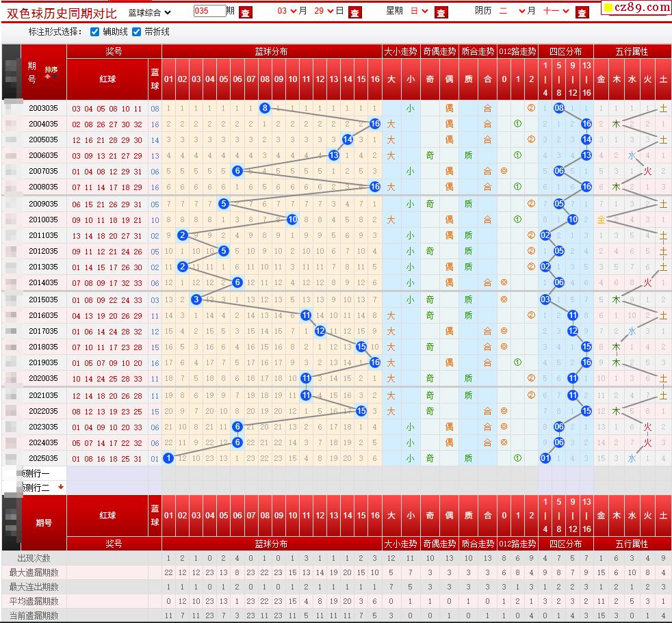Click the 查 button next to issue number
Screen dimensions: 672x623
coord(246,12)
